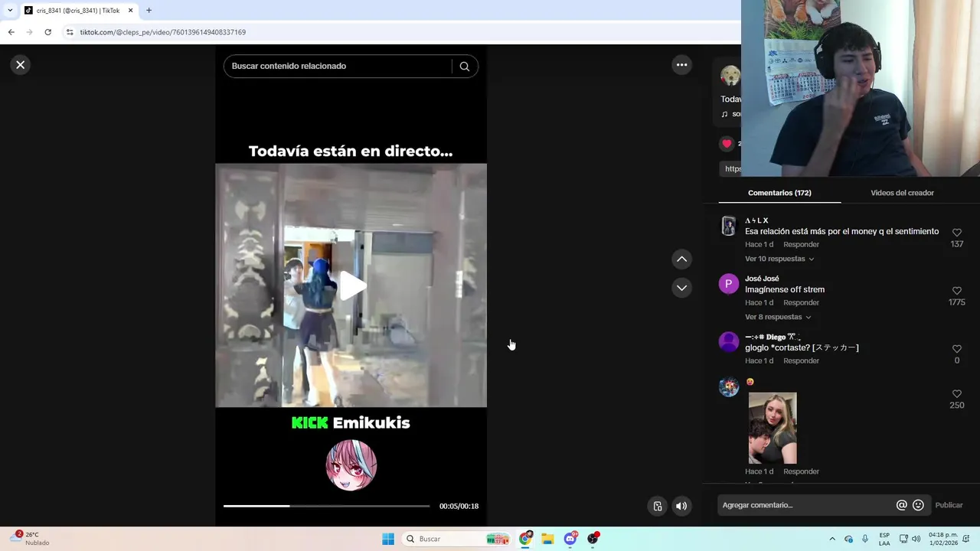The height and width of the screenshot is (551, 980).
Task: Expand 'Ver 10 respuestas' under ALX comment
Action: (x=779, y=259)
